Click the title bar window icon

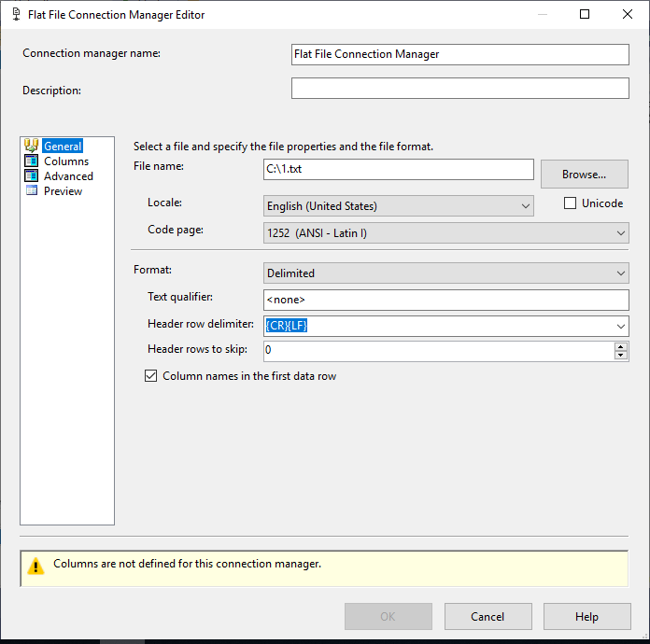16,14
